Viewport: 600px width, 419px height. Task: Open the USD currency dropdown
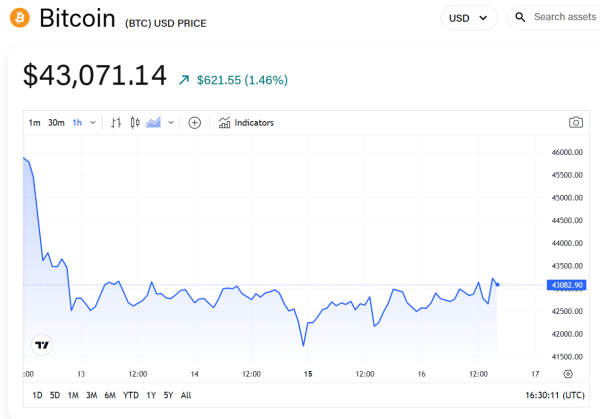(469, 18)
